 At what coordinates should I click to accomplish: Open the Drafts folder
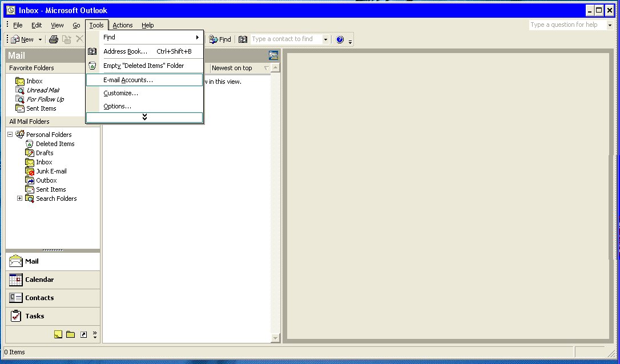(x=45, y=153)
